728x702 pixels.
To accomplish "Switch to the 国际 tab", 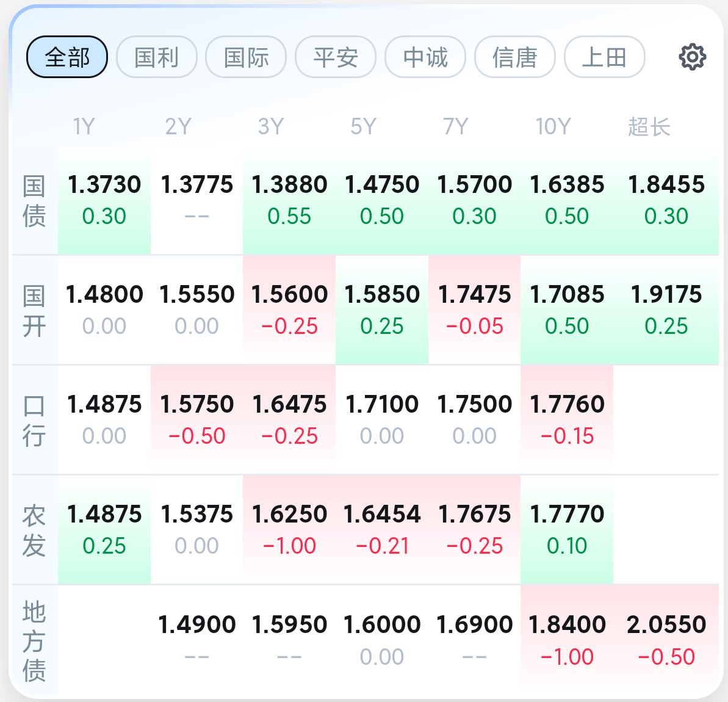I will (246, 57).
